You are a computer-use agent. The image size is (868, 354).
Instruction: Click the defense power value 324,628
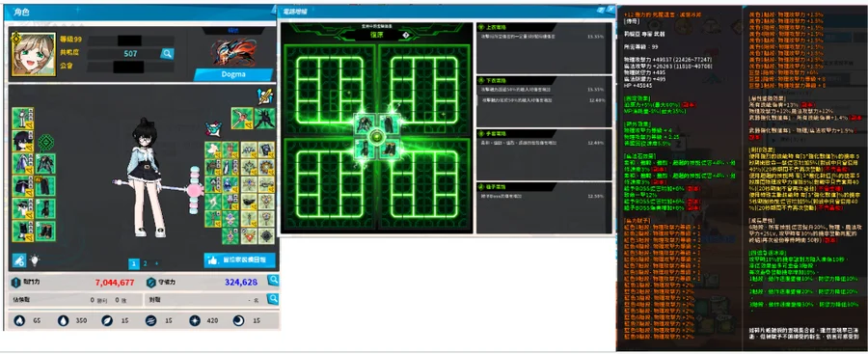(241, 282)
